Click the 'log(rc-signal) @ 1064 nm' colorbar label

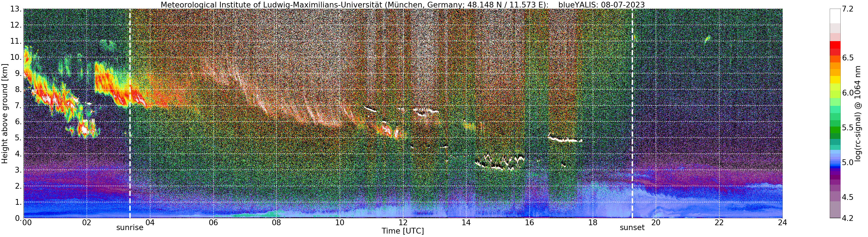click(858, 113)
